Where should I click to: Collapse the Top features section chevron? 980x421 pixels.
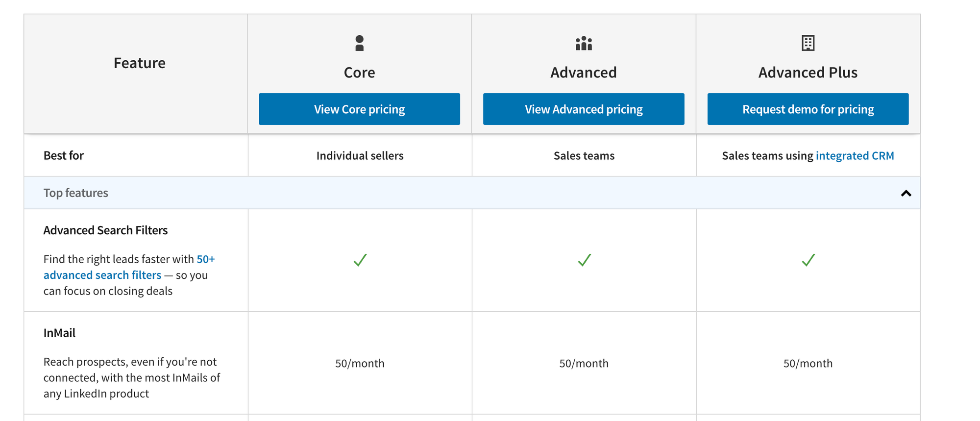click(x=906, y=193)
